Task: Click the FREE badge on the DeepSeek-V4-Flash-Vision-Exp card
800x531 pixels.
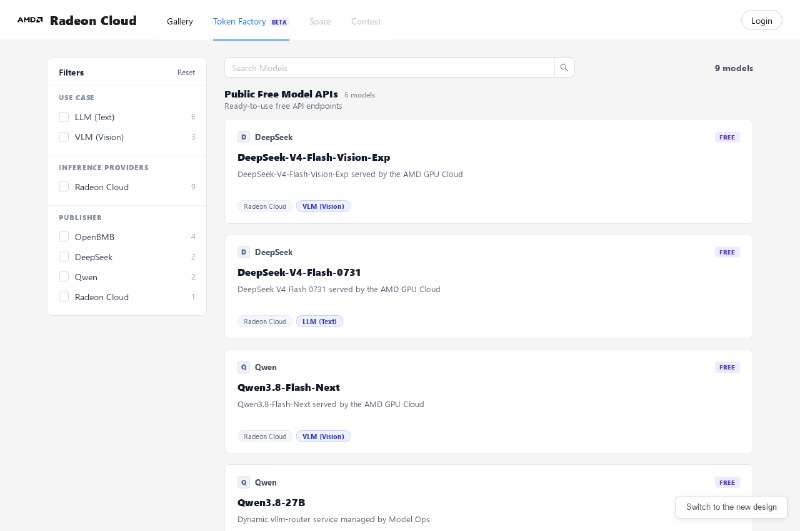Action: [727, 137]
